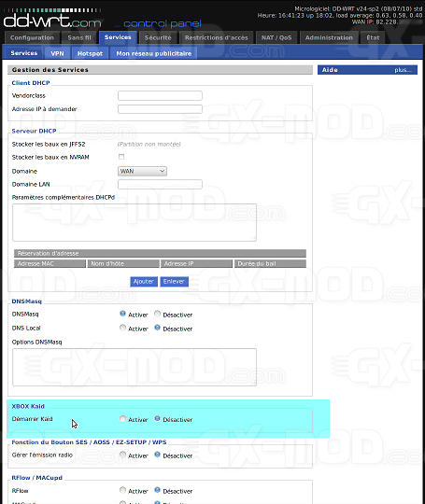Open the Sans fil tab
The width and height of the screenshot is (425, 504).
click(x=79, y=37)
